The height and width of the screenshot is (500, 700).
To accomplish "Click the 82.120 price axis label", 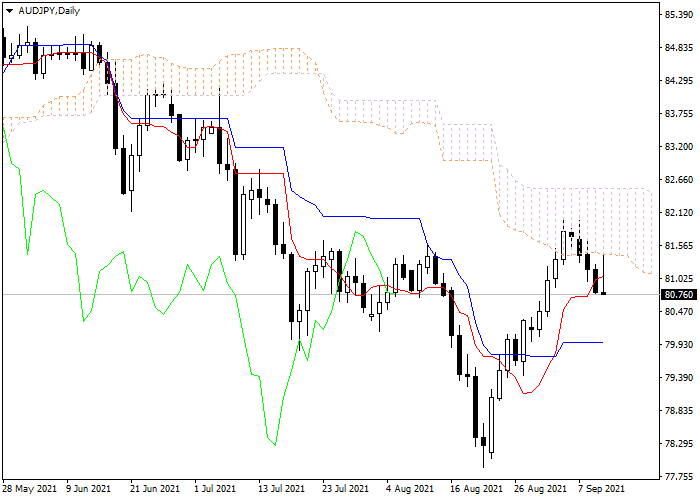I will tap(679, 213).
